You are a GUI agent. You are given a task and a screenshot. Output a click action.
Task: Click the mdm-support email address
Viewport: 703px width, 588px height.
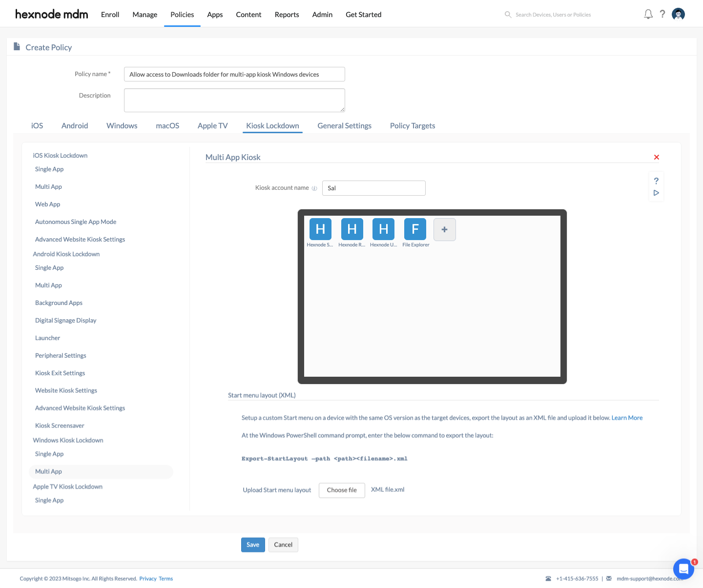(650, 579)
